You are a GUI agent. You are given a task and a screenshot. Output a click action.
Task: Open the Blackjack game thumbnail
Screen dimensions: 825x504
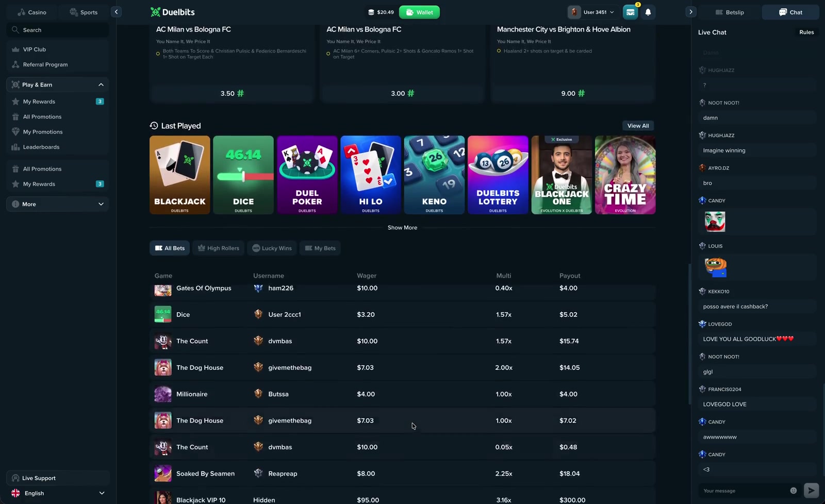click(x=179, y=175)
